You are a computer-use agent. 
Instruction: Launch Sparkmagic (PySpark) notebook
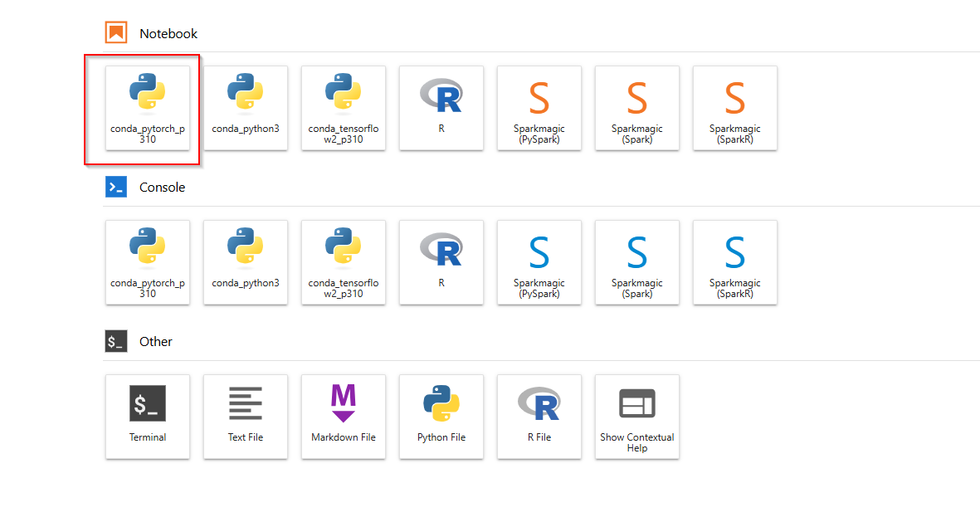(539, 108)
